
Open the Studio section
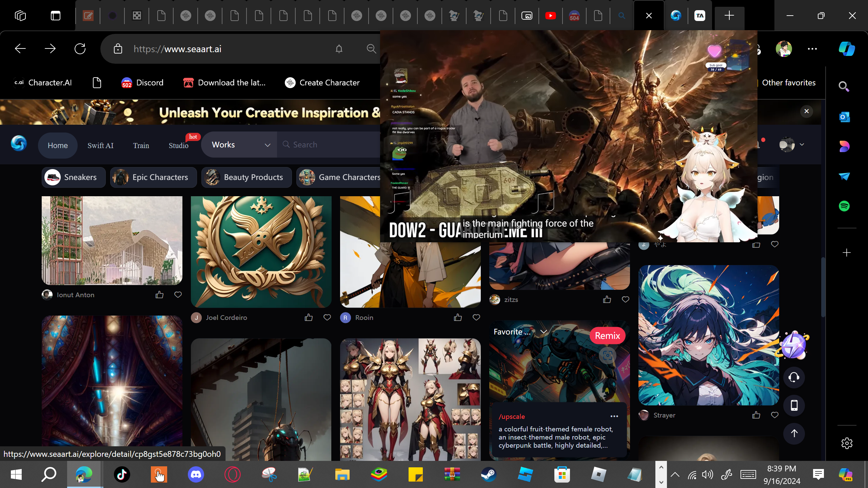179,145
